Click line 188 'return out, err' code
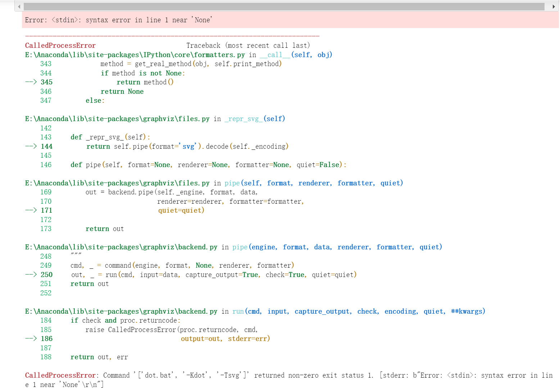Screen dimensions: 560x392 click(99, 357)
